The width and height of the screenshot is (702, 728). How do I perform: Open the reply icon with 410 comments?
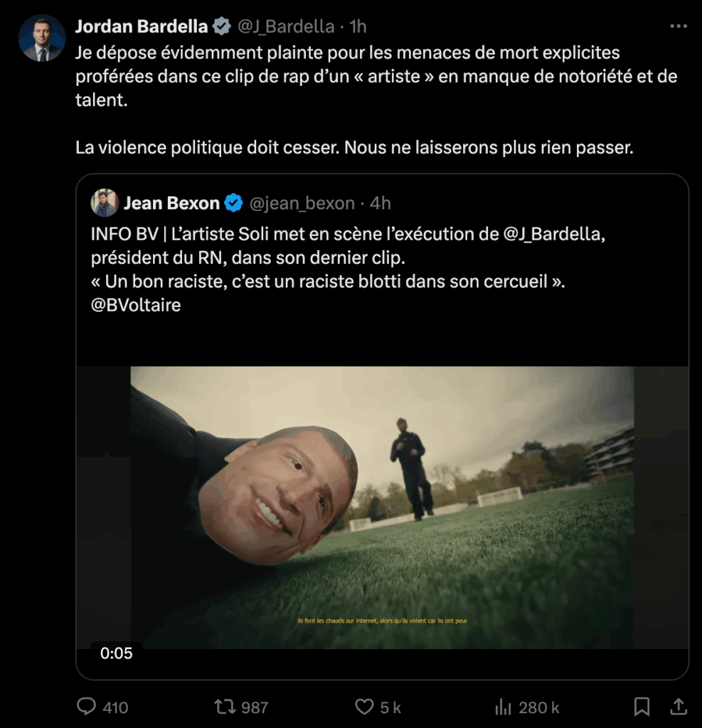pyautogui.click(x=86, y=707)
